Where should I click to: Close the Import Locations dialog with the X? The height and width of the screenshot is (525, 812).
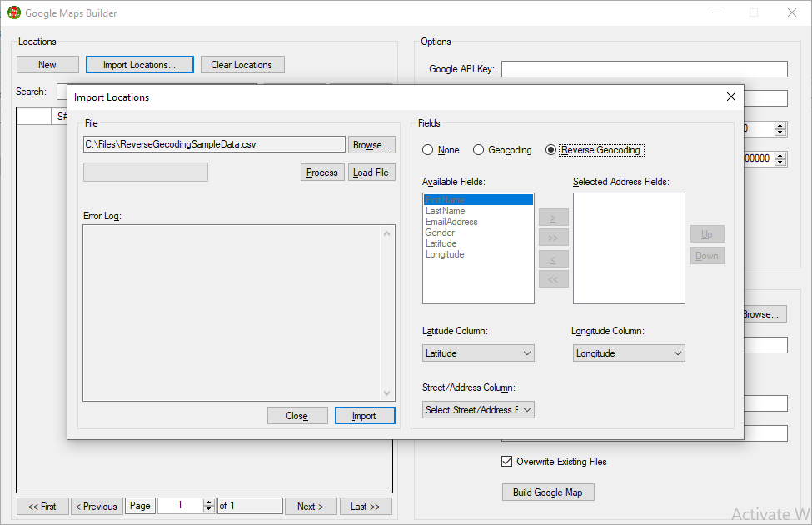[731, 97]
